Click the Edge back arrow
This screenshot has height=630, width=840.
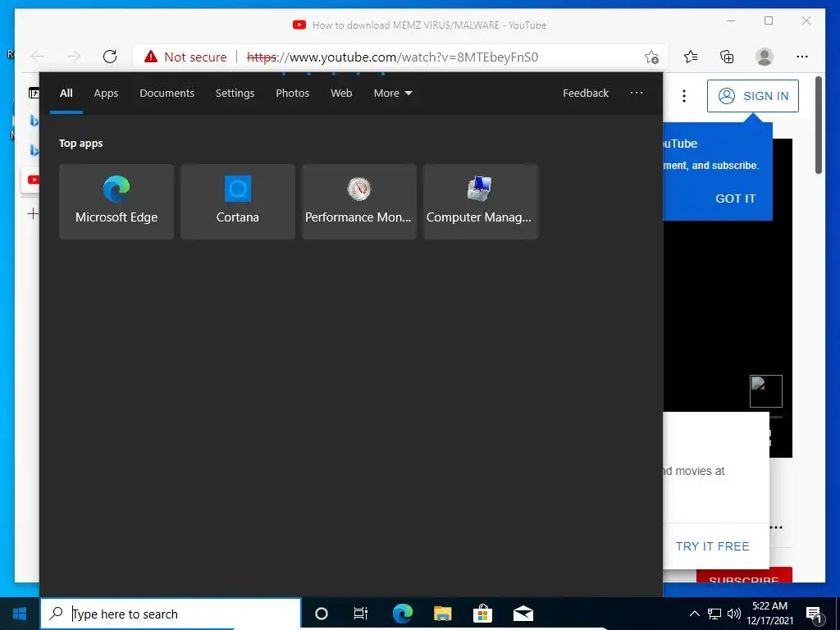[38, 57]
